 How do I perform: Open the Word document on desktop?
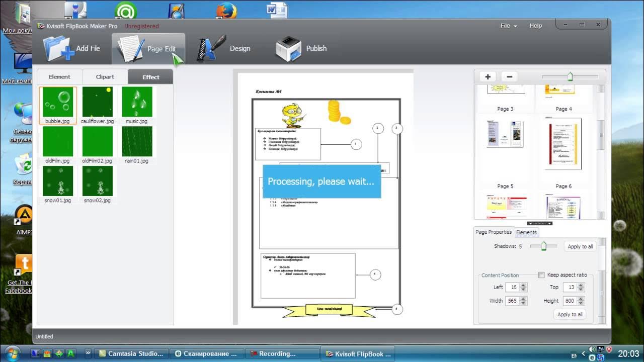point(277,10)
